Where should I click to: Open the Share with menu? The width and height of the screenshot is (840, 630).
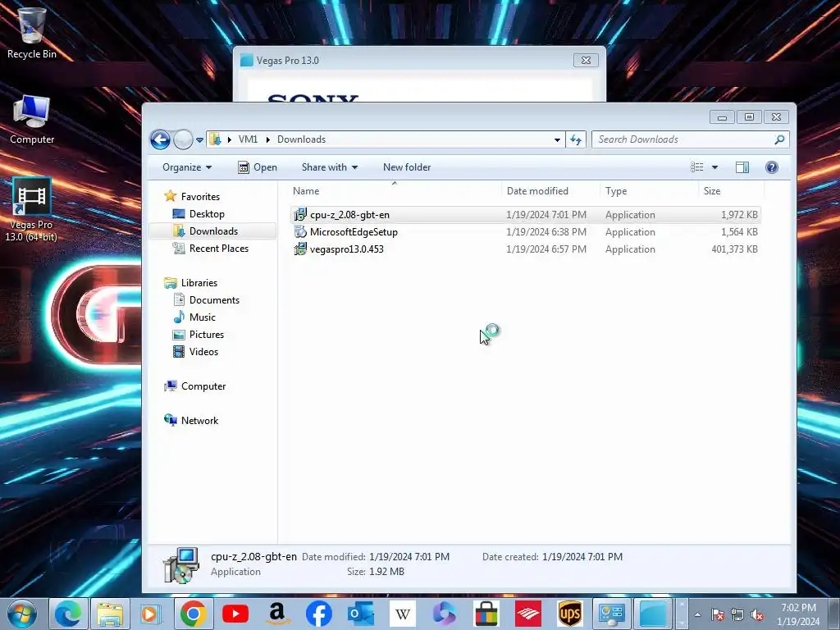click(330, 167)
